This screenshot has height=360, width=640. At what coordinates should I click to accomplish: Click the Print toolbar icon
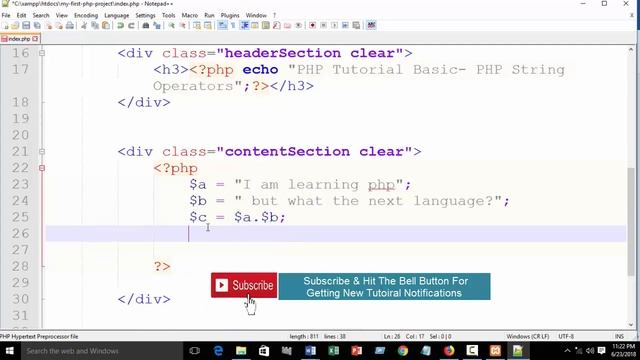(70, 25)
